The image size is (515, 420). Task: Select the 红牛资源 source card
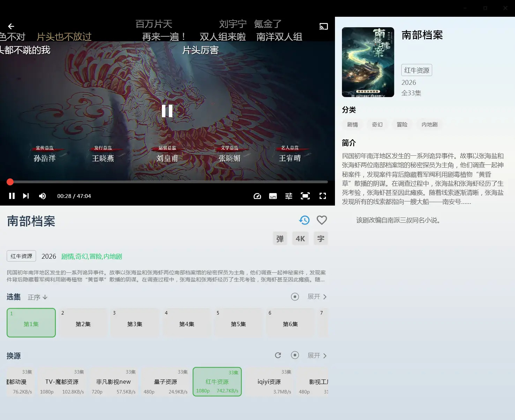pyautogui.click(x=217, y=382)
